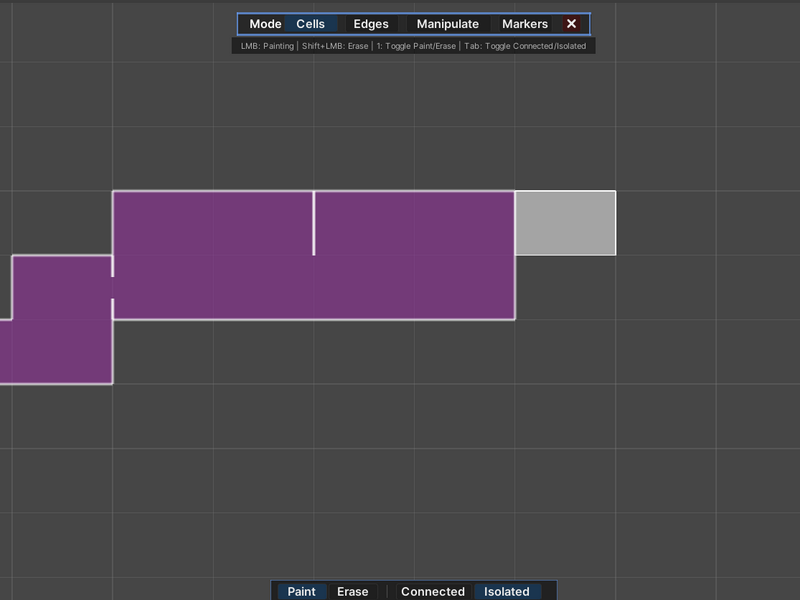Image resolution: width=800 pixels, height=600 pixels.
Task: Click the 'Tab: Toggle Connected/Isolated' hint text
Action: [525, 46]
